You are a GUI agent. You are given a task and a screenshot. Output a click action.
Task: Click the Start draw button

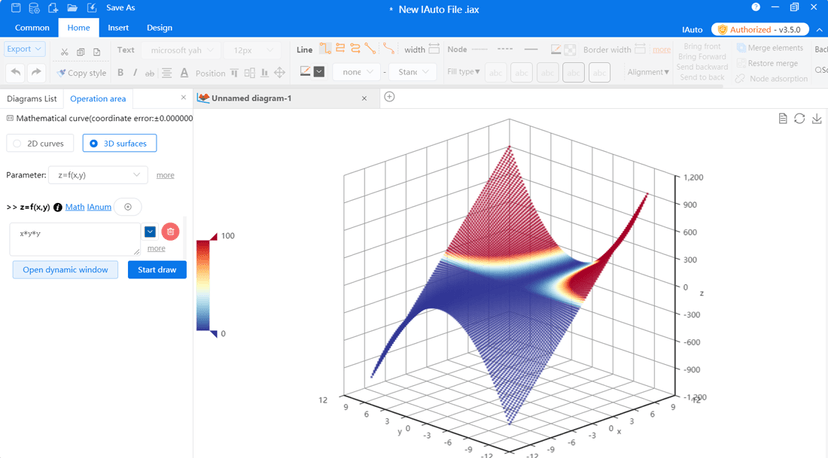click(157, 269)
